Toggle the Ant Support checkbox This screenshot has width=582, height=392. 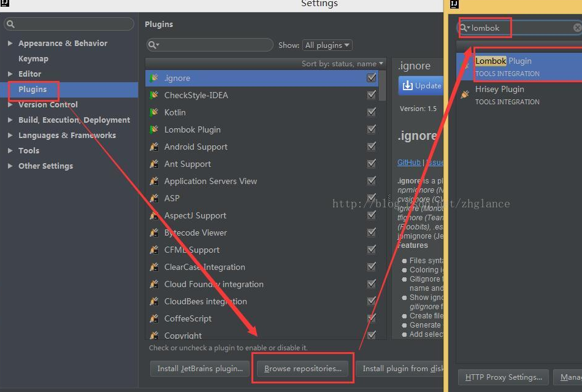coord(371,163)
